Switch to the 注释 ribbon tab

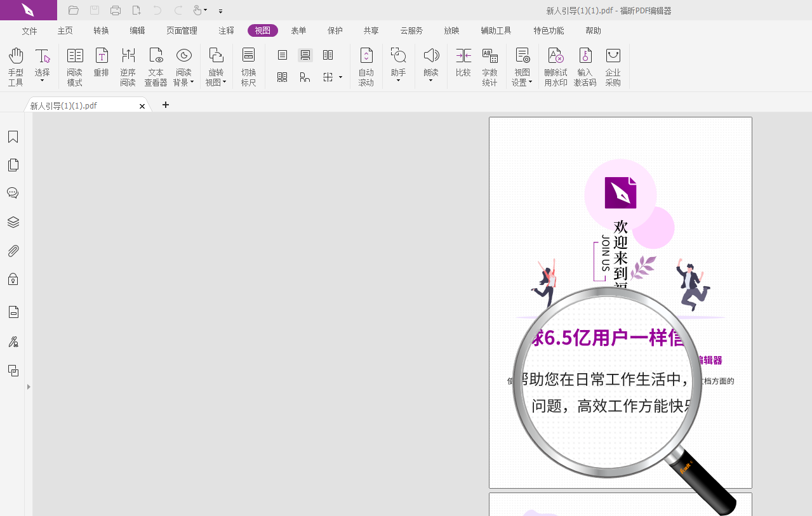pyautogui.click(x=226, y=30)
